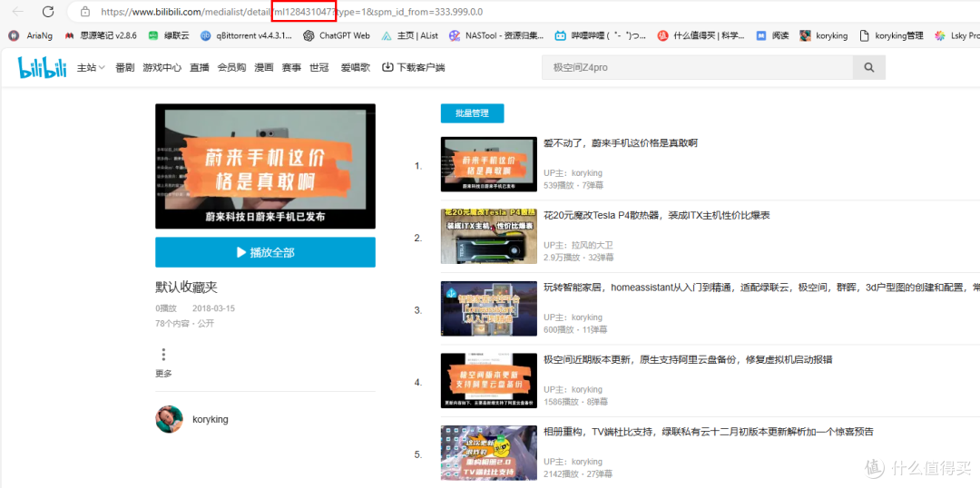Click the 2.9万播放 · 32弹幕 stats
Image resolution: width=980 pixels, height=488 pixels.
coord(579,258)
